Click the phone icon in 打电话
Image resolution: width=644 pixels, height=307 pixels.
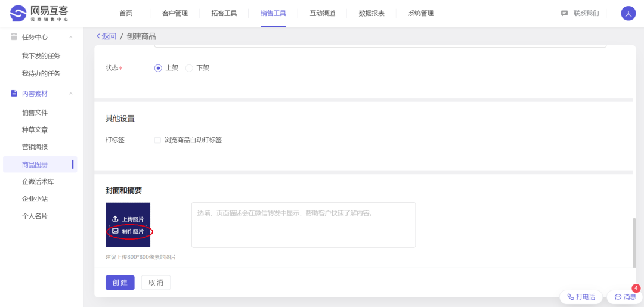coord(571,297)
